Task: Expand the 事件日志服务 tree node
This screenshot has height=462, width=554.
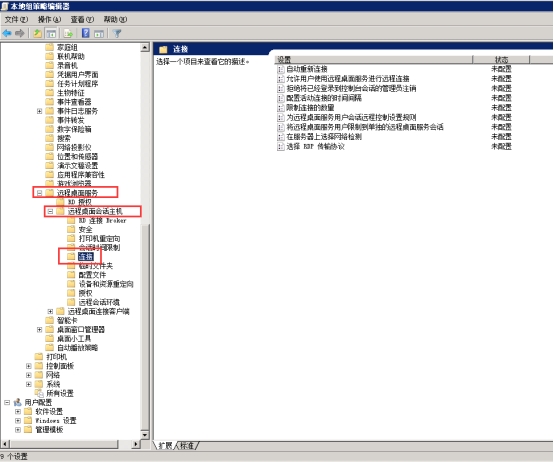Action: (40, 111)
